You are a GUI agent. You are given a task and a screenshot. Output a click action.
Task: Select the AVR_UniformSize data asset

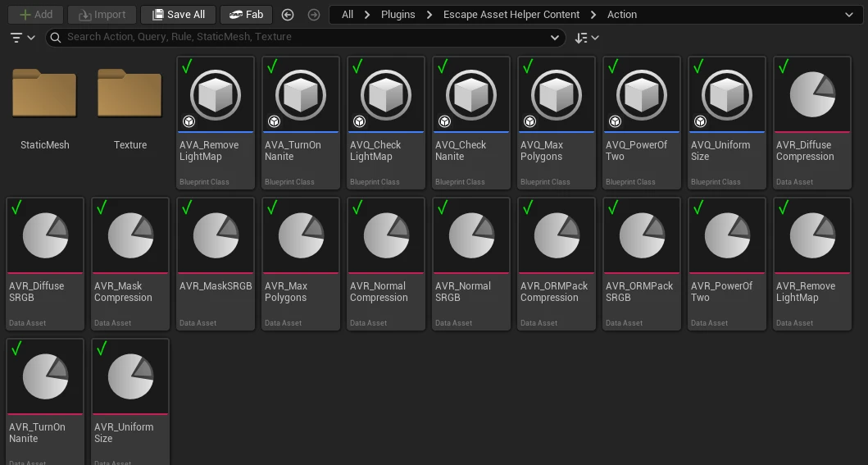point(130,402)
